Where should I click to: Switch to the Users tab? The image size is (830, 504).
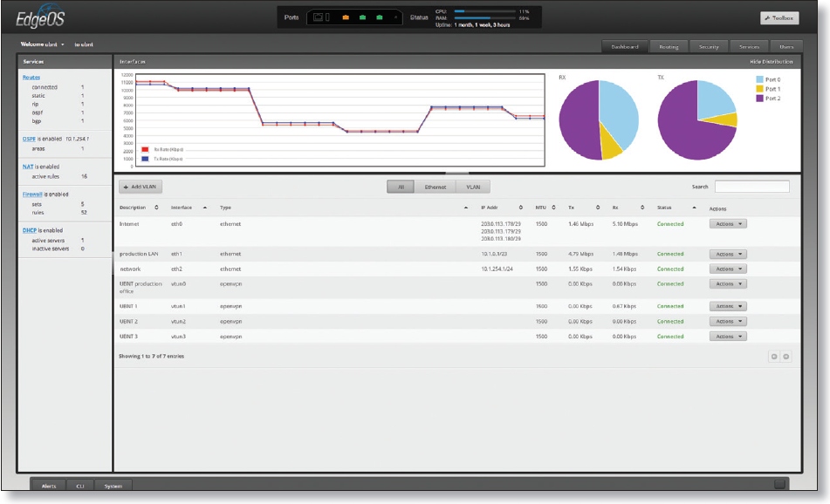pyautogui.click(x=786, y=46)
